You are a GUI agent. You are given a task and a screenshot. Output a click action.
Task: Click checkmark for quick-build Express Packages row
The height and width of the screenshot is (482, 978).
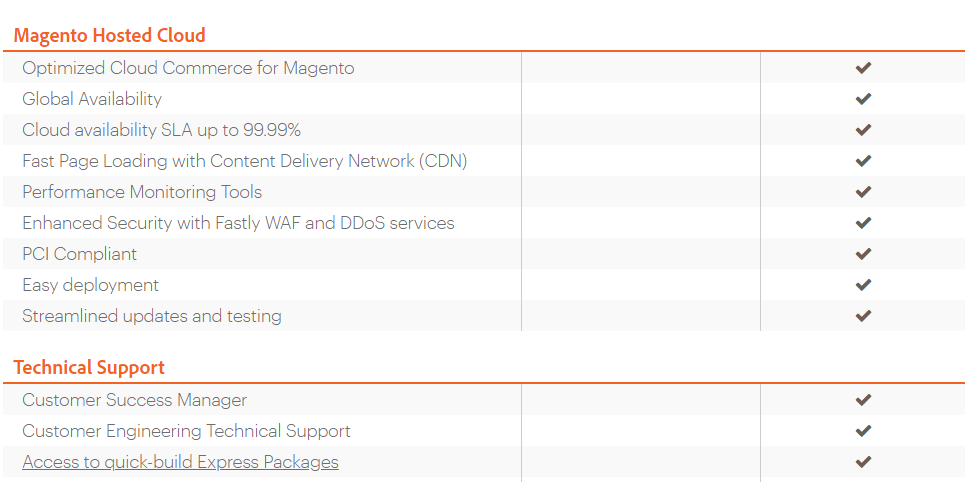[x=863, y=462]
